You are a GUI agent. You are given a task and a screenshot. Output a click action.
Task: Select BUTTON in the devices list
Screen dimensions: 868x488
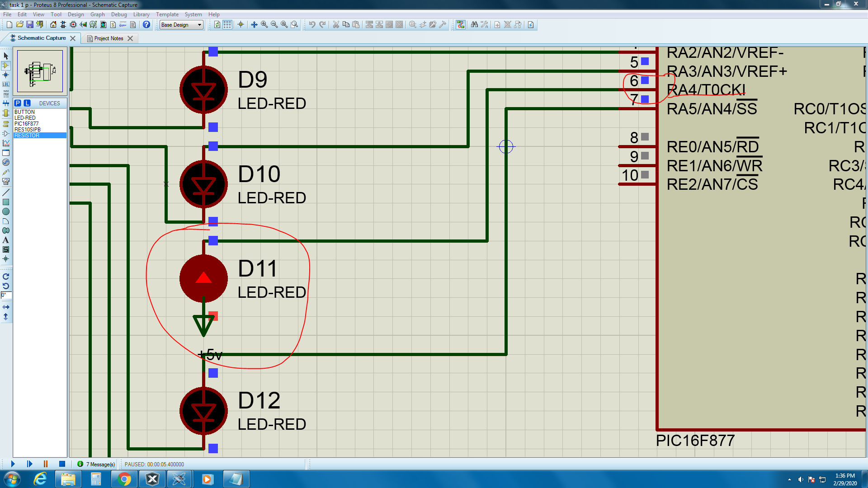click(x=40, y=112)
